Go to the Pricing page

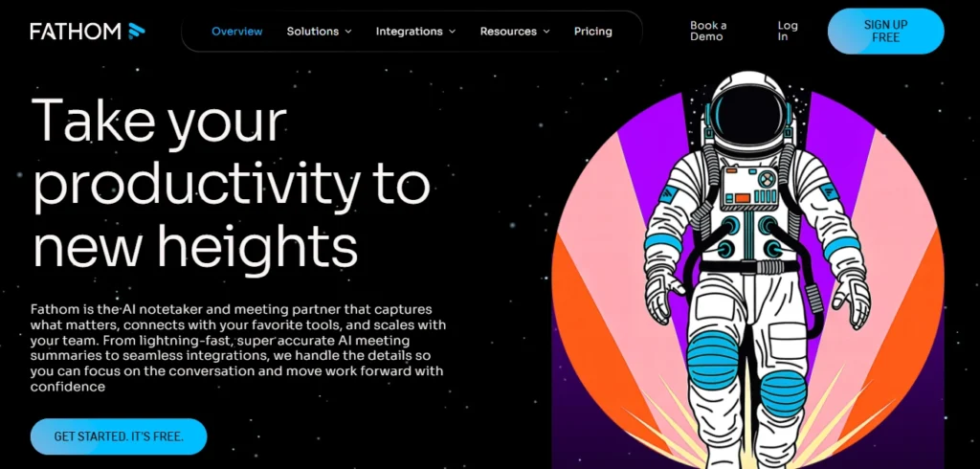point(592,32)
